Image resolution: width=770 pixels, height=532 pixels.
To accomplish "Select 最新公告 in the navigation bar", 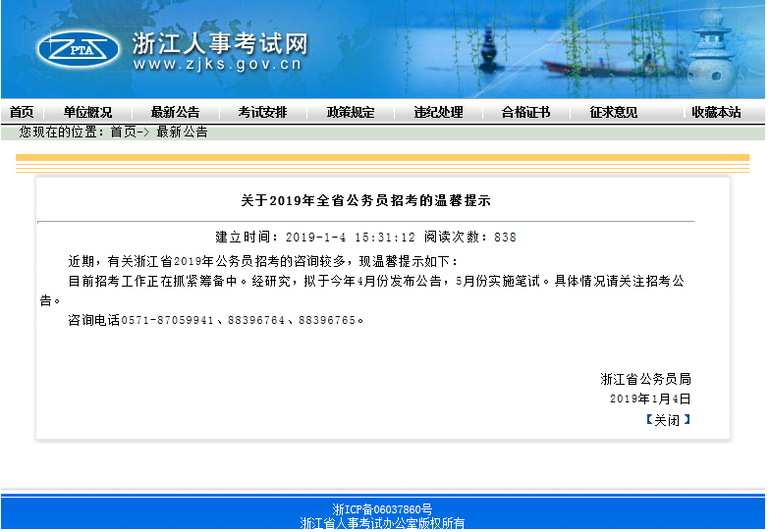I will click(175, 112).
